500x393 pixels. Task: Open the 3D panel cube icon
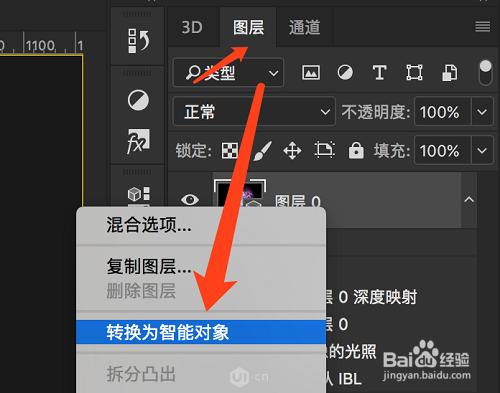click(x=138, y=194)
